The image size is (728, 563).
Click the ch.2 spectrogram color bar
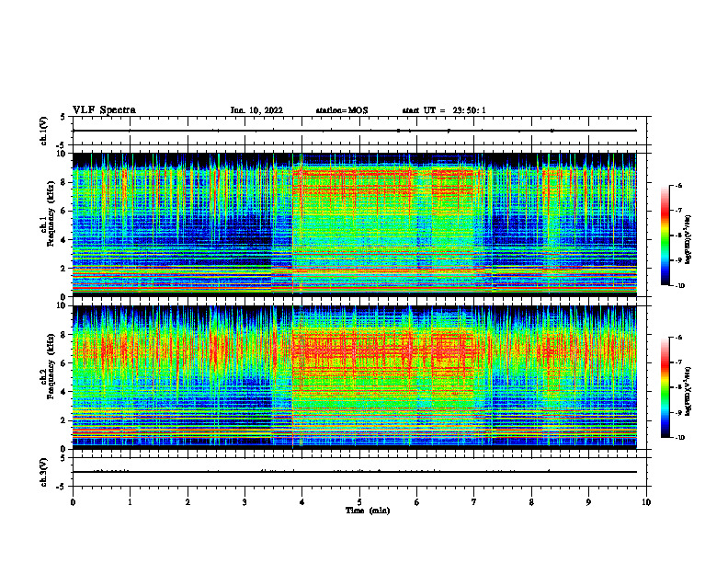665,387
